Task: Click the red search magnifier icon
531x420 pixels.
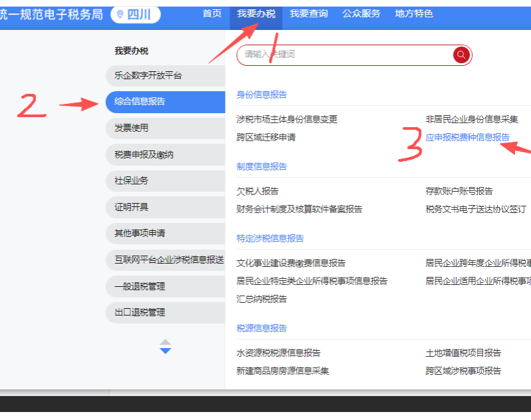Action: tap(461, 55)
